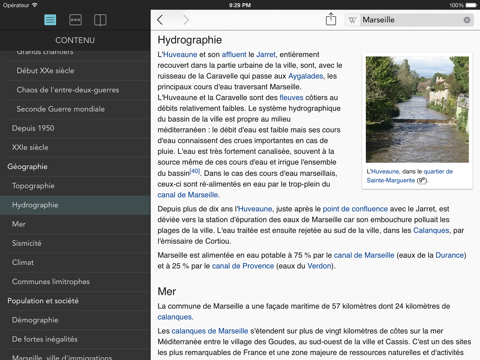The width and height of the screenshot is (480, 360).
Task: Select the table of contents list icon
Action: click(50, 20)
